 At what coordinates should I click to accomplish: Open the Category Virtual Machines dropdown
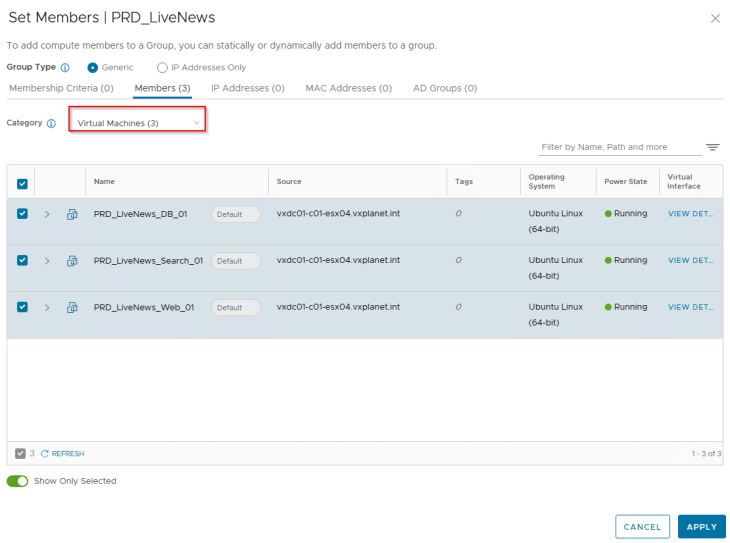[138, 123]
